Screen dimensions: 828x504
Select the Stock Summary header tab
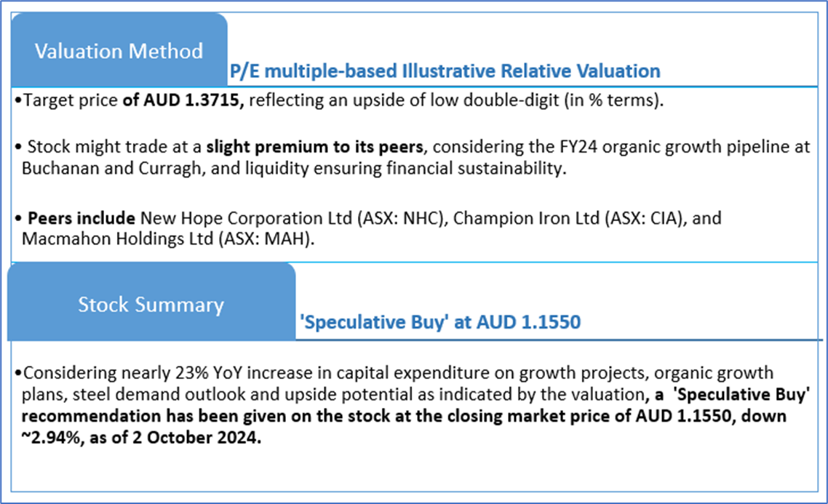[151, 304]
